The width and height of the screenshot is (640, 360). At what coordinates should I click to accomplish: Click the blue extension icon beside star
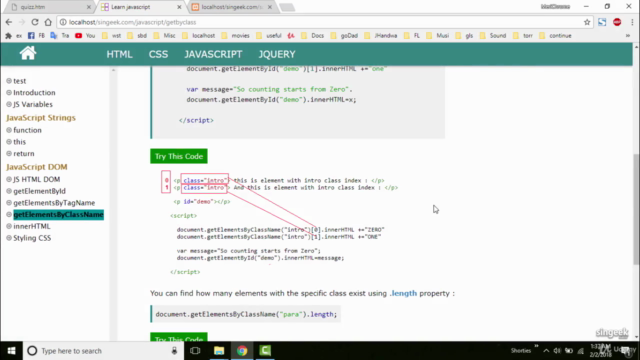(x=602, y=22)
